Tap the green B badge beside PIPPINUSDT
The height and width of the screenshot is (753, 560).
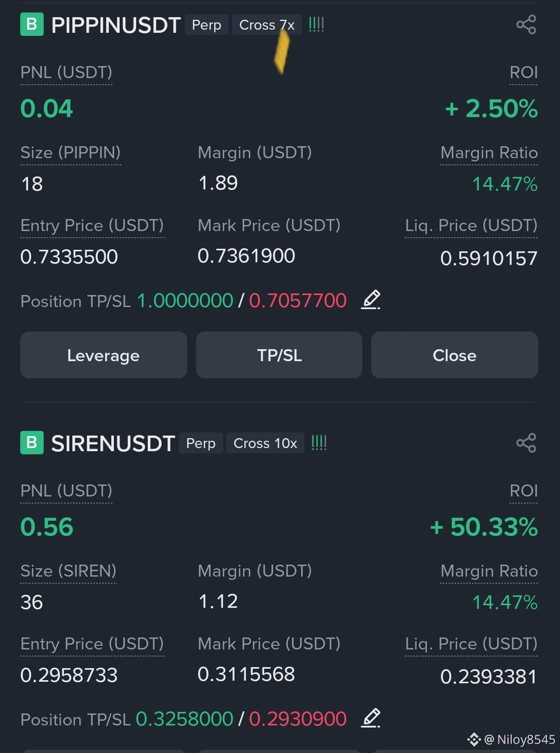(x=32, y=24)
